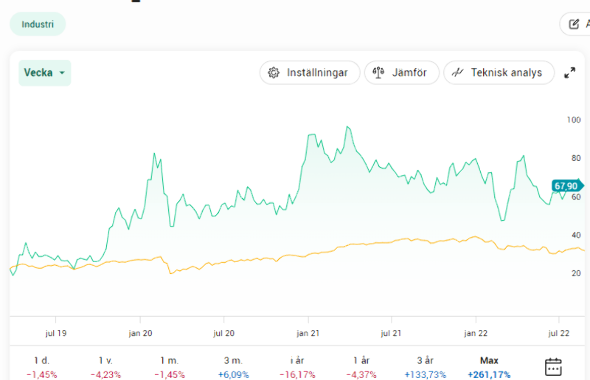Open Teknisk analys view
Viewport: 590px width, 380px height.
[499, 73]
